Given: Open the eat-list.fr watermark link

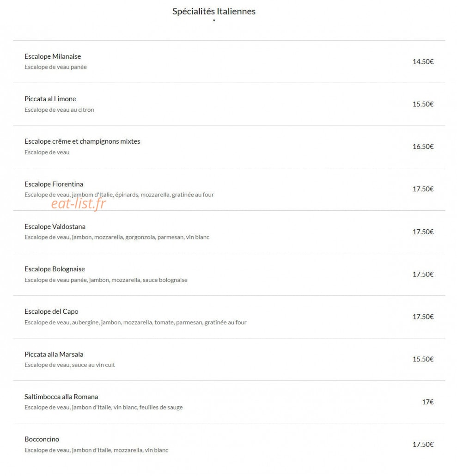Looking at the screenshot, I should pos(79,203).
